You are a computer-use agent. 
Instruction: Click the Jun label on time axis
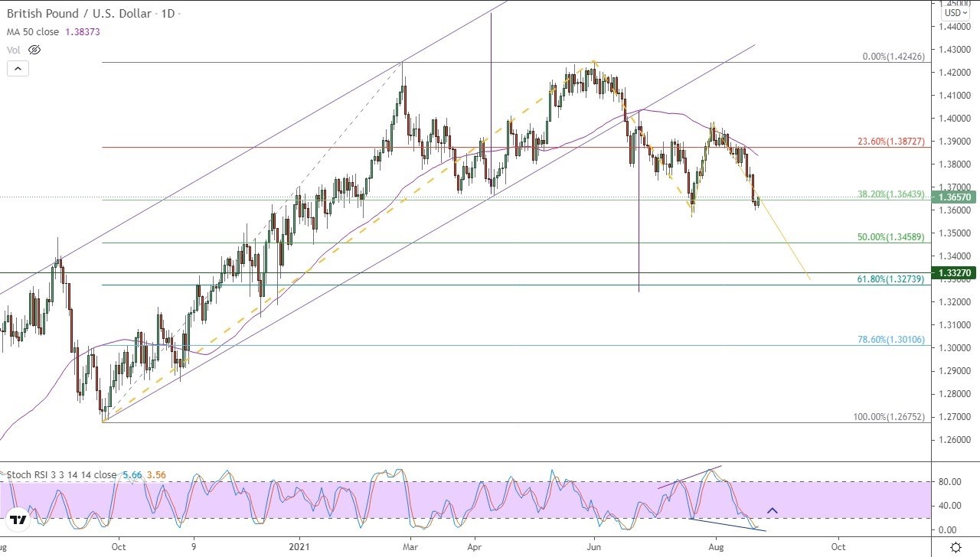593,547
